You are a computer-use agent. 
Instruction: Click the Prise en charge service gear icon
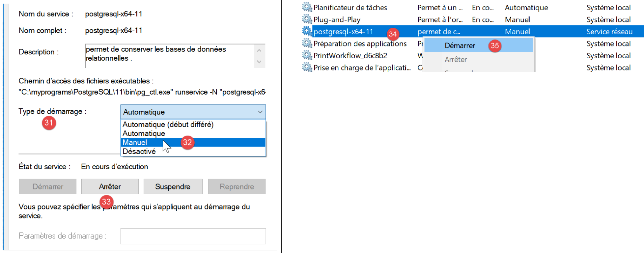pos(307,67)
